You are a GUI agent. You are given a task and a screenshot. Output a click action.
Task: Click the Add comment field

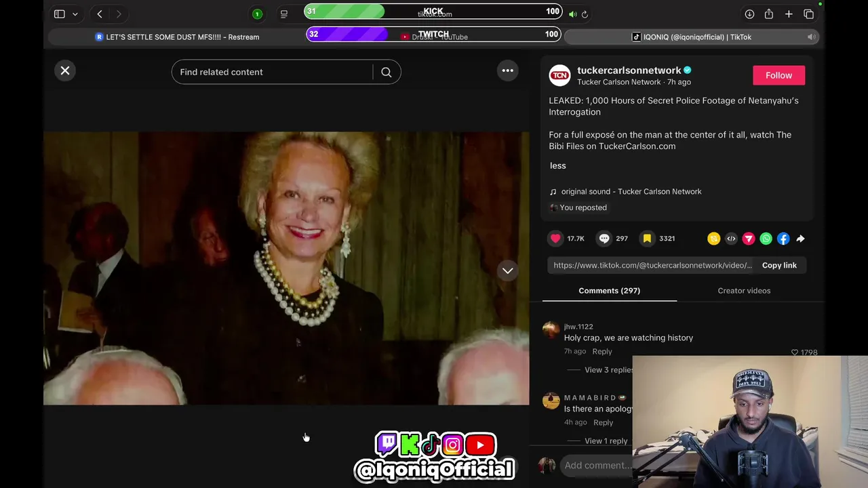tap(597, 465)
